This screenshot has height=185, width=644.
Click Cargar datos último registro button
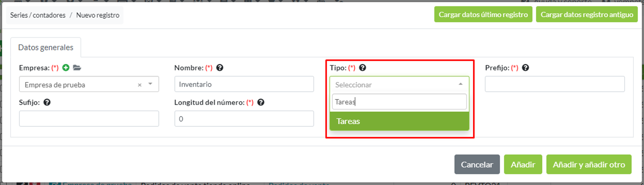click(483, 14)
